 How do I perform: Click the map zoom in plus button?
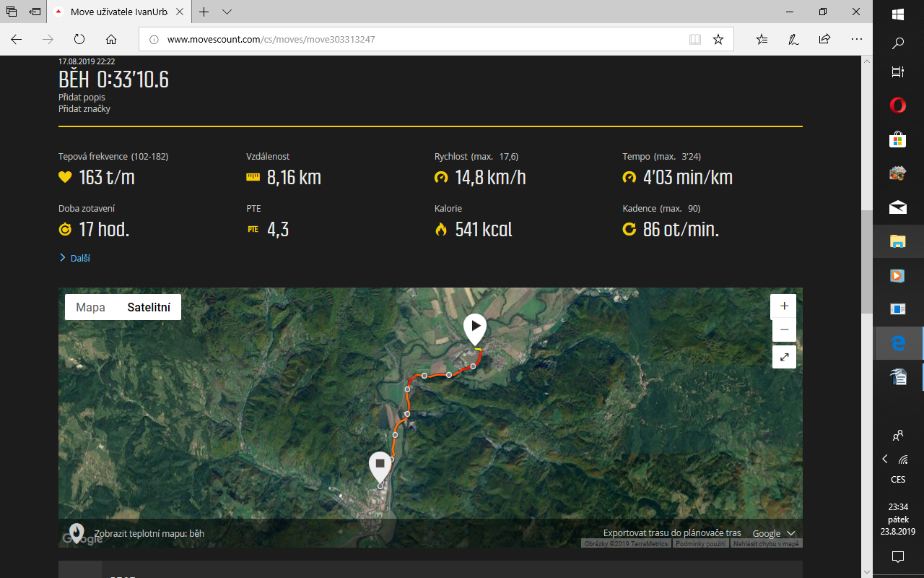click(784, 306)
